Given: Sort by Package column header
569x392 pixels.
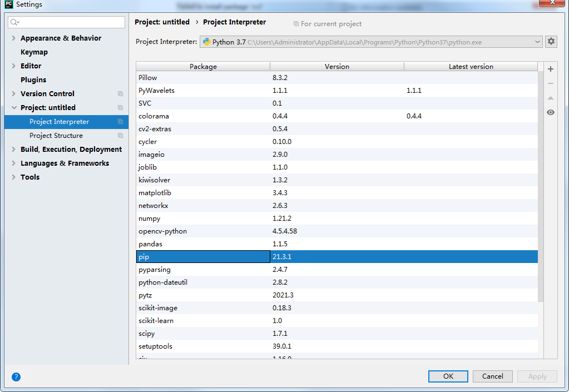Looking at the screenshot, I should coord(203,66).
